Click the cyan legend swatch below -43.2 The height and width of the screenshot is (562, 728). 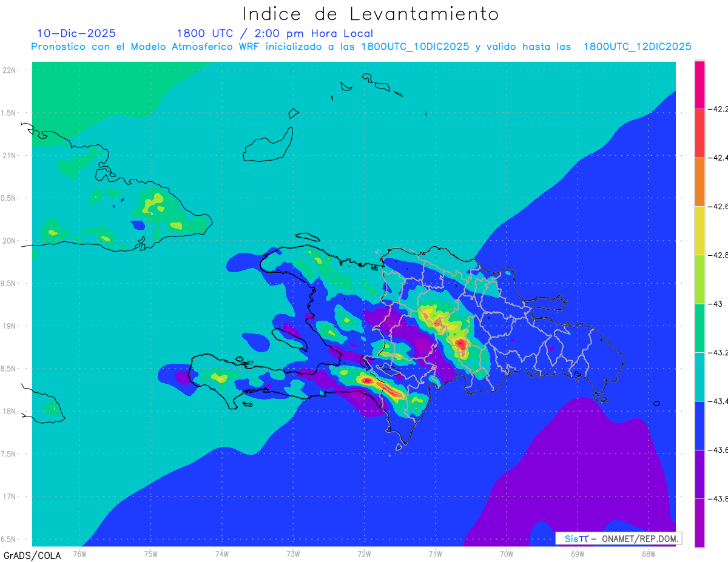pos(699,376)
